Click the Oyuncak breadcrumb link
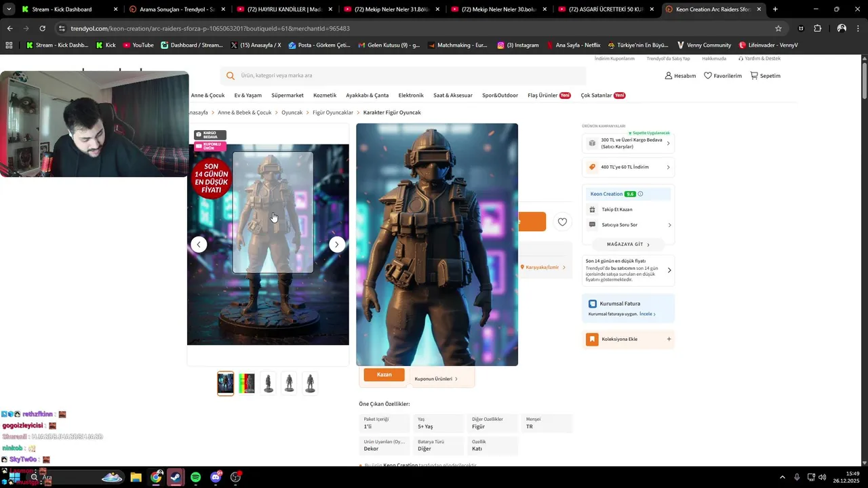The width and height of the screenshot is (868, 488). pos(292,113)
